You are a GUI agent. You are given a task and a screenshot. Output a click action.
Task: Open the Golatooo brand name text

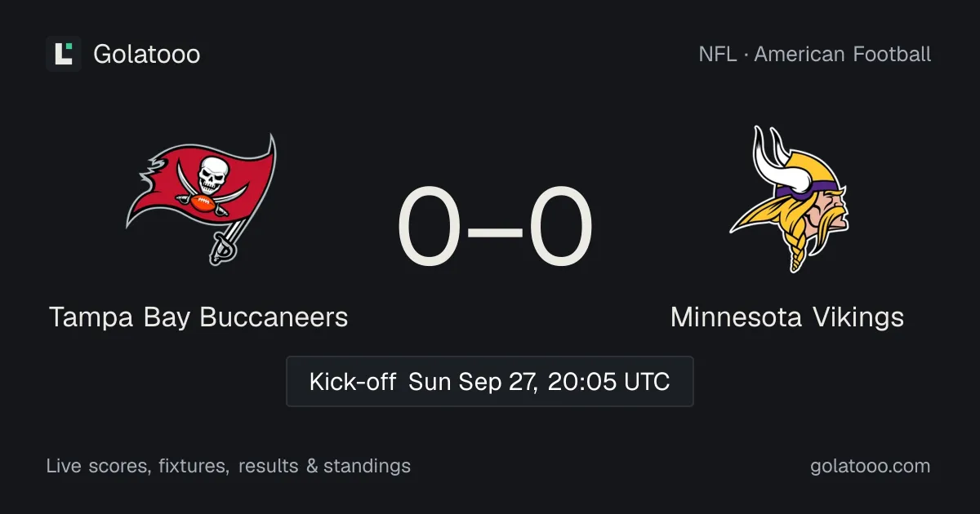click(147, 55)
